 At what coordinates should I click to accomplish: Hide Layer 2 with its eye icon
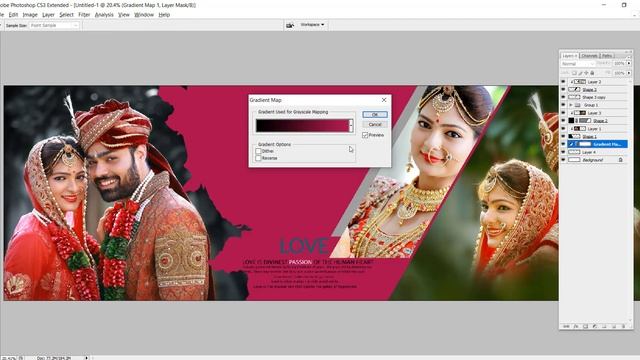point(563,82)
